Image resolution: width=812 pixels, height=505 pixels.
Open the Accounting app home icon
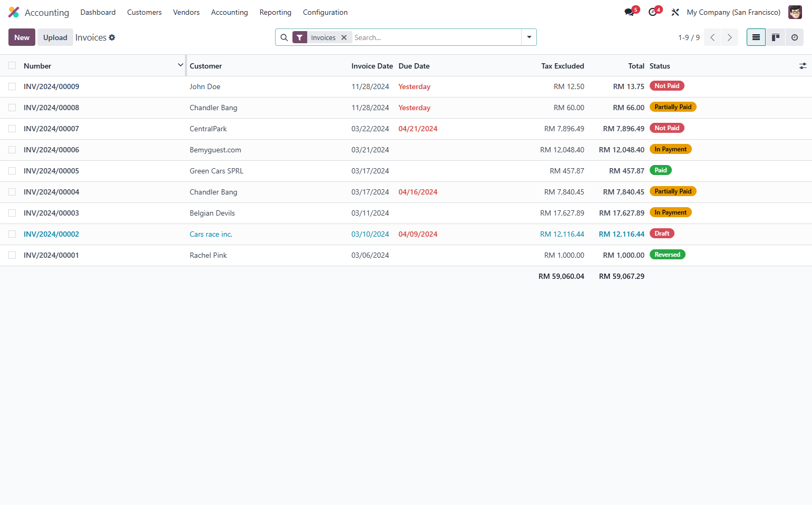pos(14,12)
